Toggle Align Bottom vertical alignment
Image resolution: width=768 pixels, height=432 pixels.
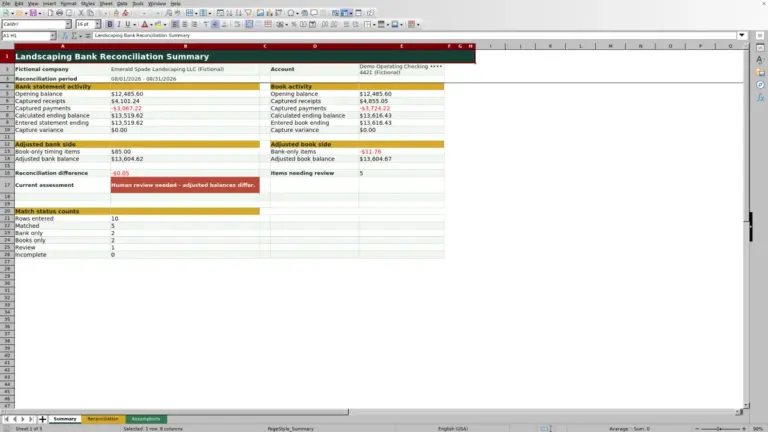224,24
